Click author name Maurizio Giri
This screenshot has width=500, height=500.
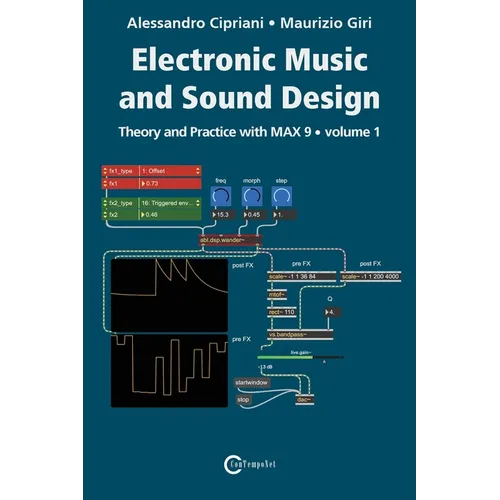click(326, 23)
